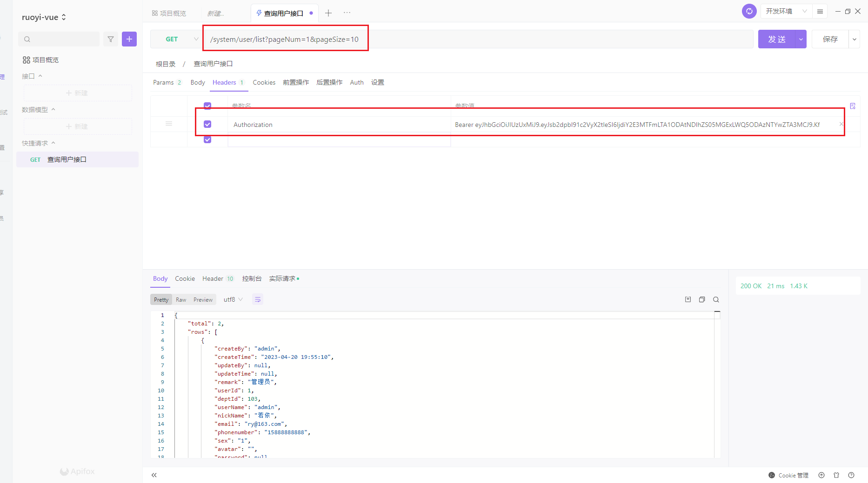This screenshot has width=868, height=483.
Task: Switch to the request Body tab
Action: (x=198, y=82)
